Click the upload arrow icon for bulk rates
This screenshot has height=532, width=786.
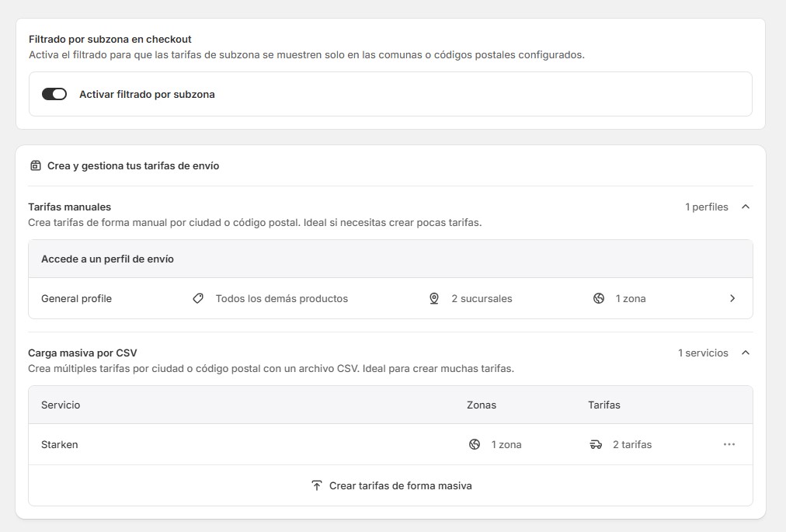(x=316, y=485)
